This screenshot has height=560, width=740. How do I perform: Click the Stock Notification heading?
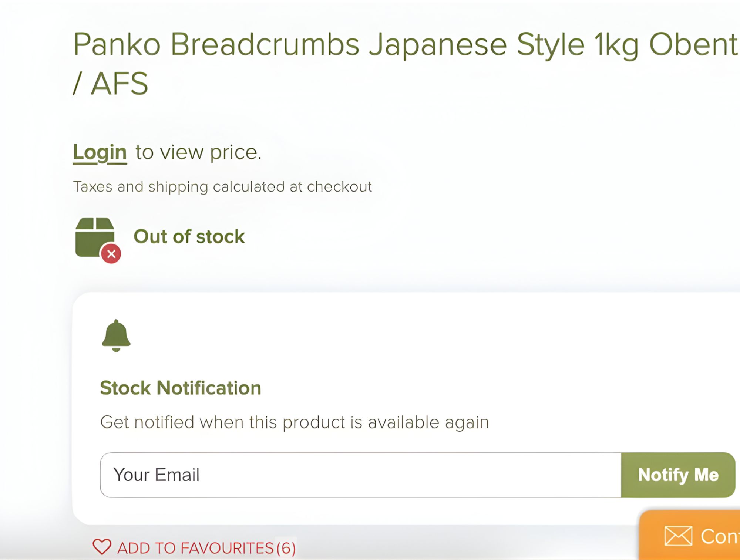[181, 388]
